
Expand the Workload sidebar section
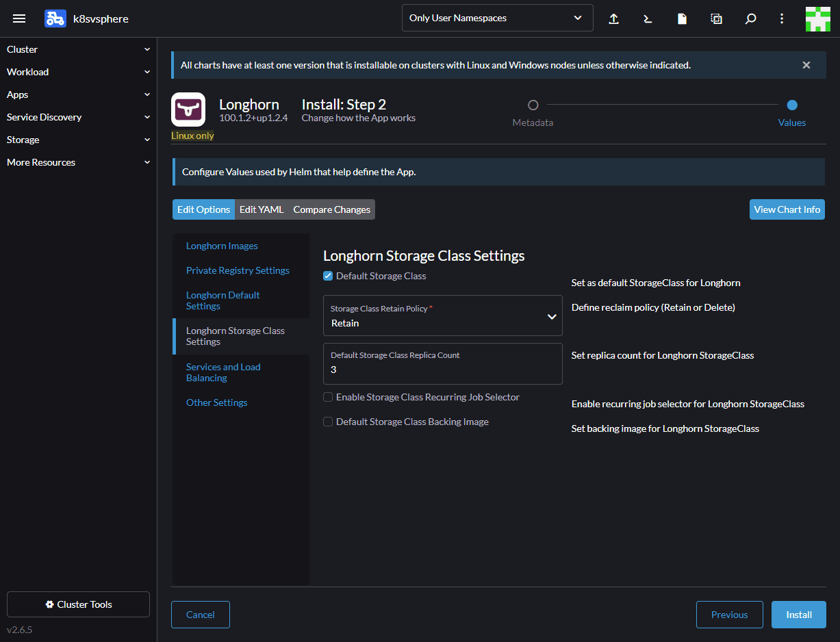pos(78,72)
